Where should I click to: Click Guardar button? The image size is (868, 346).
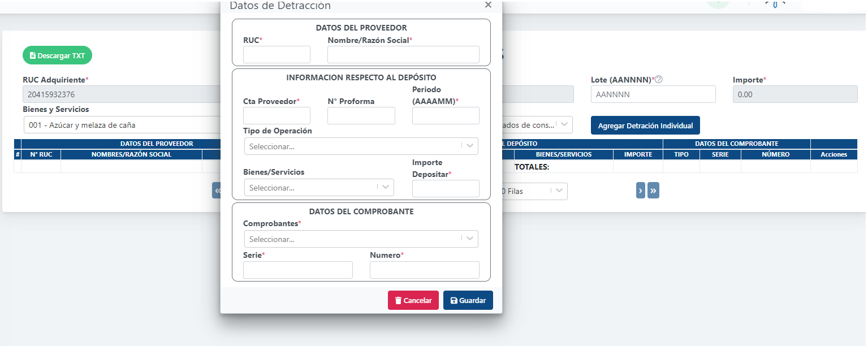pos(468,300)
